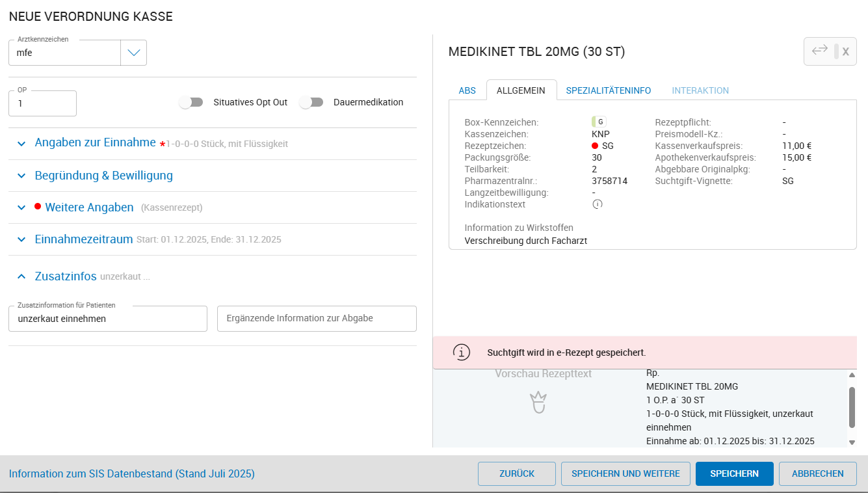The width and height of the screenshot is (868, 493).
Task: Switch to the ABS tab
Action: (x=467, y=90)
